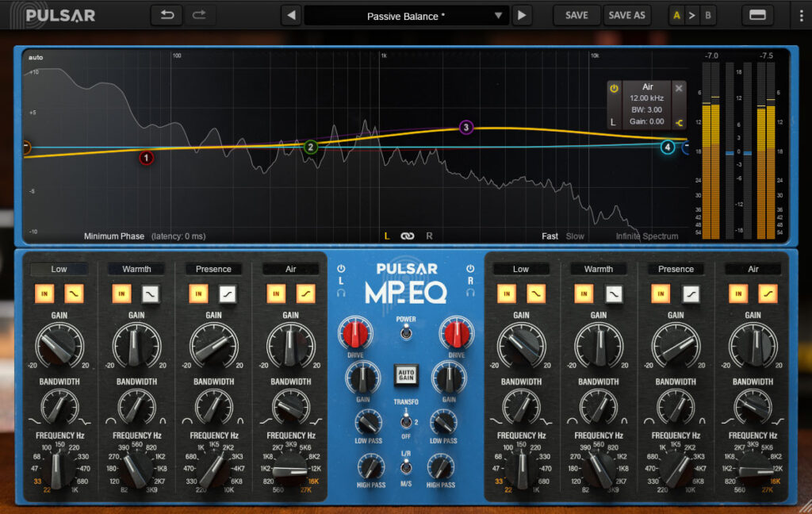Select Slow analyzer speed
This screenshot has width=812, height=514.
click(575, 236)
